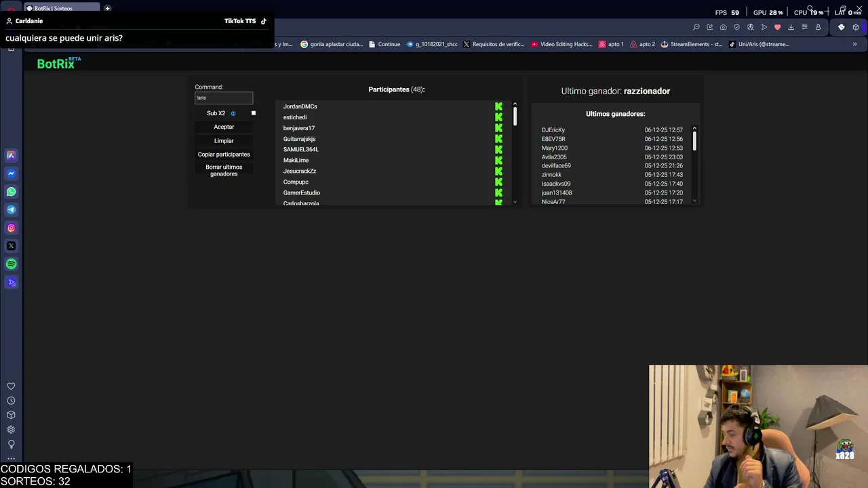Open 'g_10182021_shcc' bookmark

[432, 44]
